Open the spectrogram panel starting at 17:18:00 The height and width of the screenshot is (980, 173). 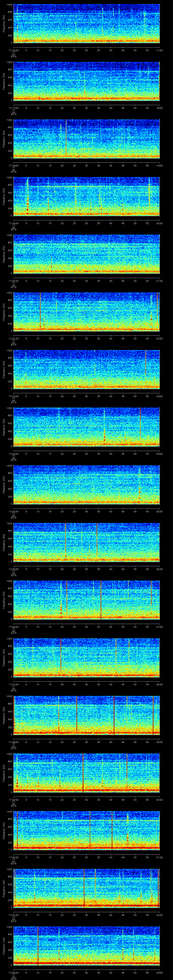[86, 139]
